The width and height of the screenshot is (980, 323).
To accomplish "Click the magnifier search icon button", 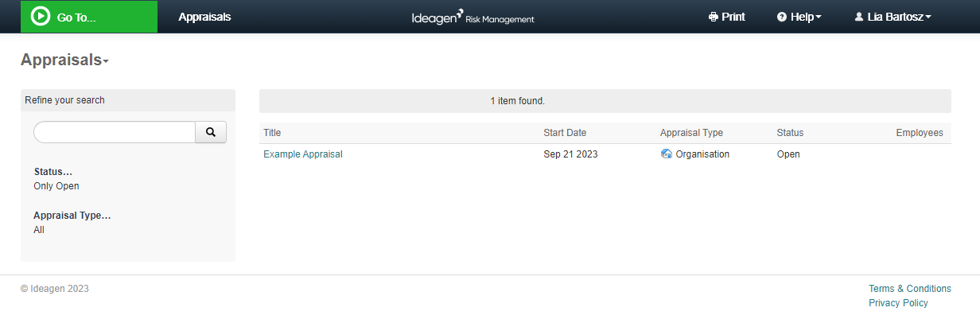I will [x=211, y=132].
